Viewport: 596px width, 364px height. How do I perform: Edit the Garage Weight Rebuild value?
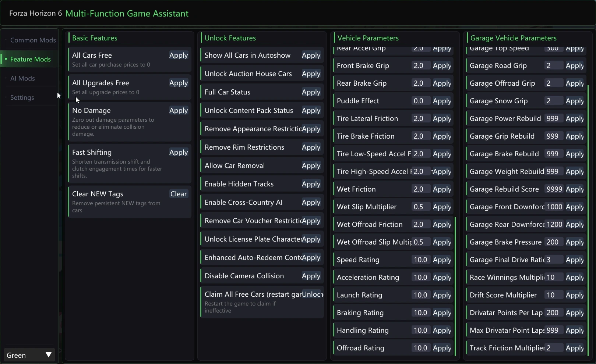click(554, 171)
